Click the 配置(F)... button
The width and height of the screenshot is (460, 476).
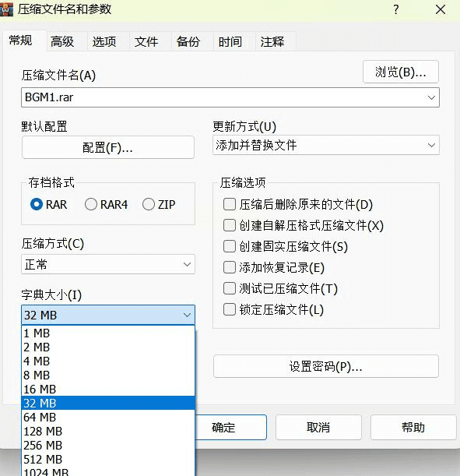pos(108,147)
